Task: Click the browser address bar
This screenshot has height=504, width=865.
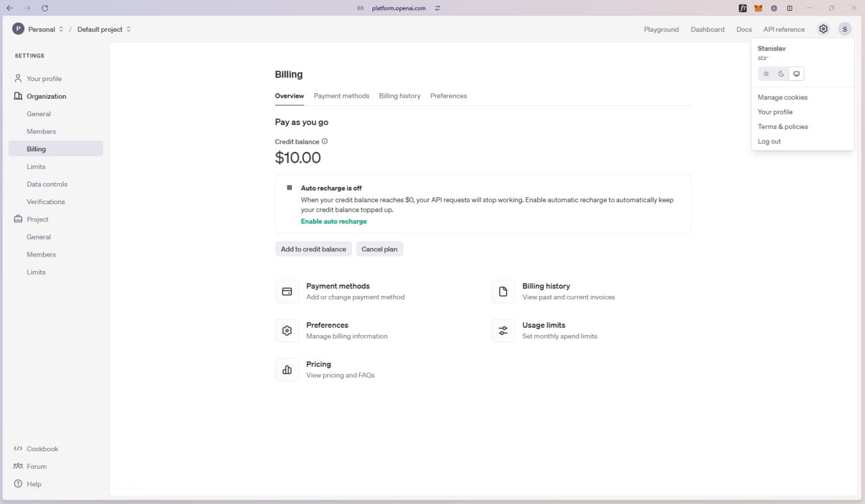Action: 399,8
